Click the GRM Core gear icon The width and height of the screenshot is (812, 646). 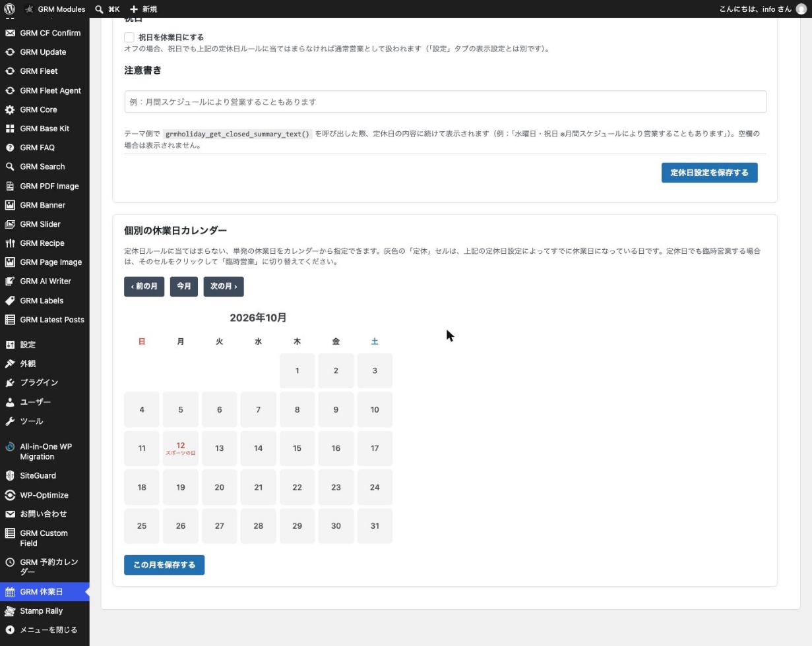tap(10, 109)
